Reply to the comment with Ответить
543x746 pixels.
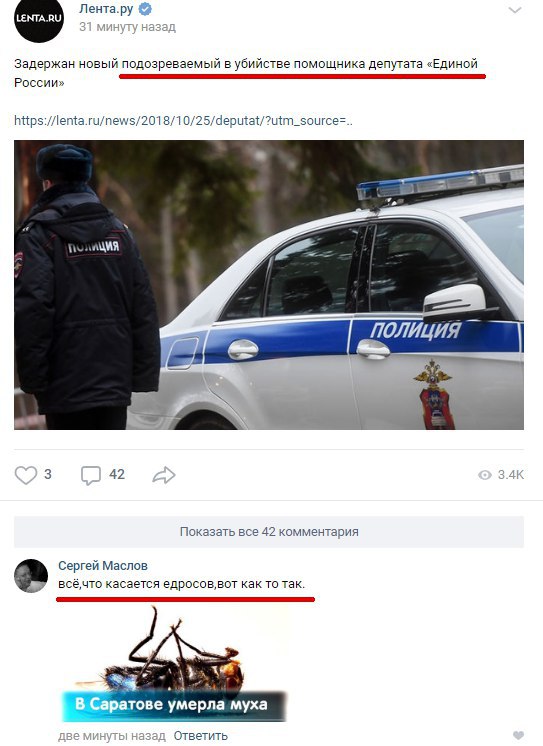200,736
